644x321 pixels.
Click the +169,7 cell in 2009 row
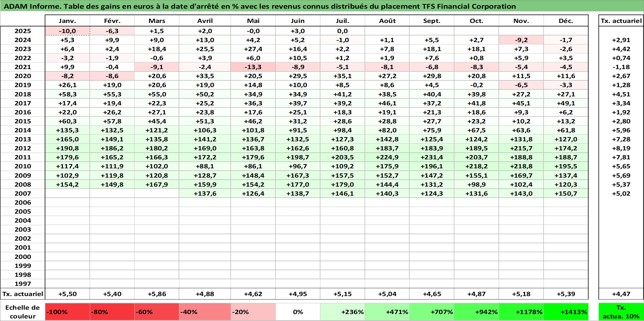pos(521,176)
